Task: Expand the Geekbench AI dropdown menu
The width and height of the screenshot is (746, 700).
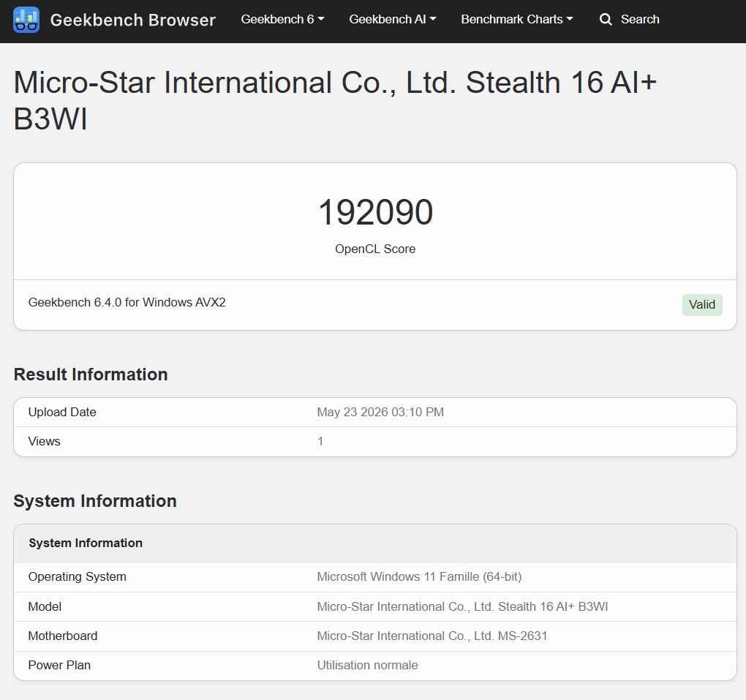Action: (x=393, y=19)
